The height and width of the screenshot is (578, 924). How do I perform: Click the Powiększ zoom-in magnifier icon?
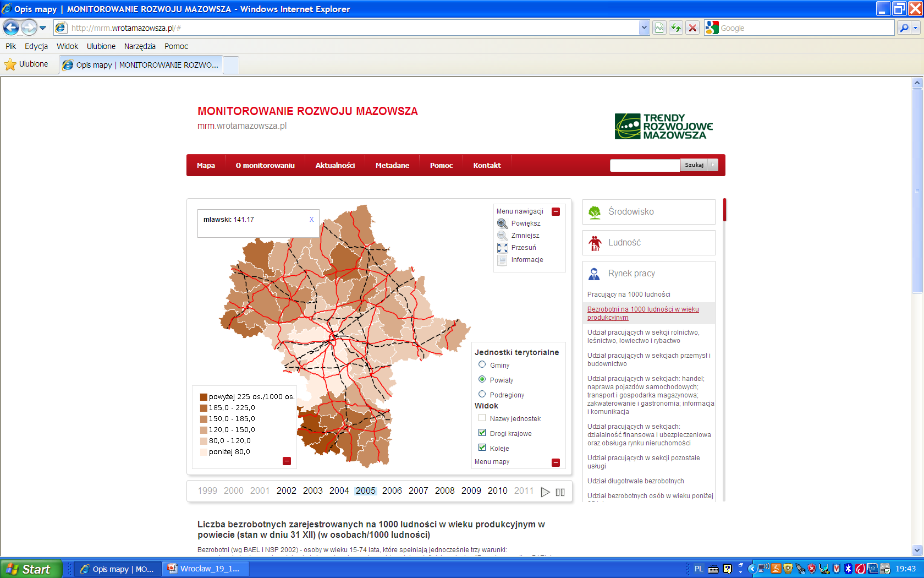pyautogui.click(x=502, y=223)
